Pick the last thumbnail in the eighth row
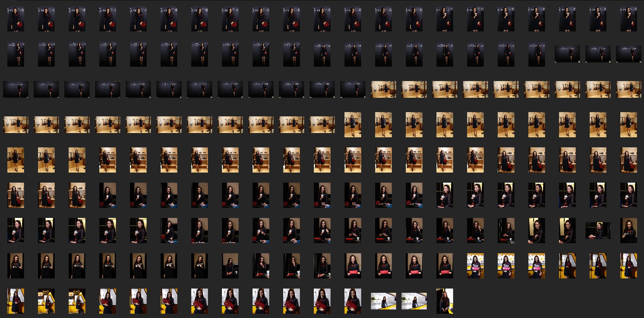Image resolution: width=644 pixels, height=318 pixels. [628, 266]
